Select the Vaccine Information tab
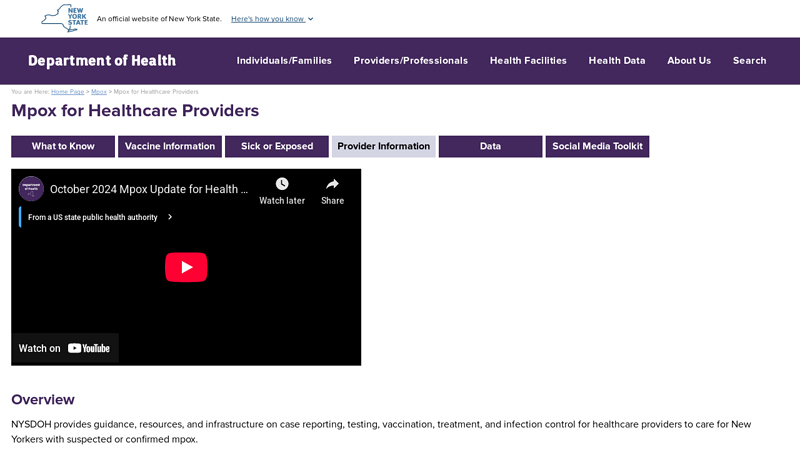The image size is (800, 450). [170, 146]
